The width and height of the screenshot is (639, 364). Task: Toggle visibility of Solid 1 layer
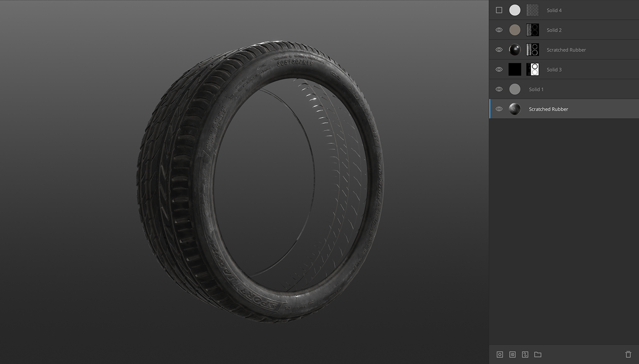pos(499,89)
